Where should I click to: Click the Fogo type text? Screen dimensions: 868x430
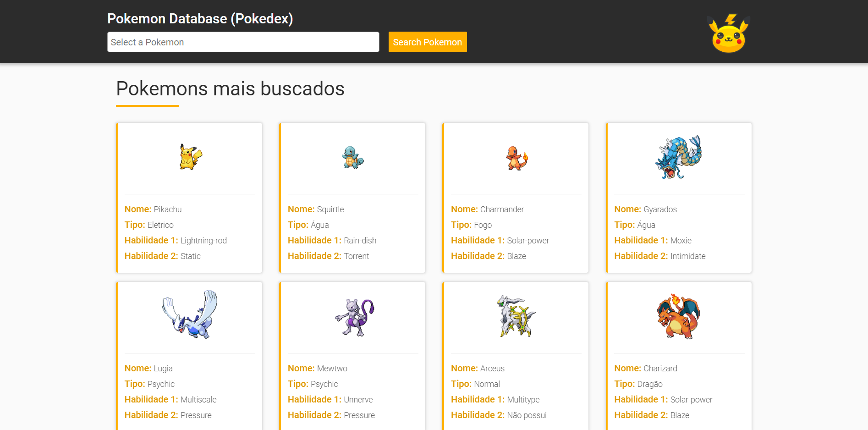[x=483, y=225]
